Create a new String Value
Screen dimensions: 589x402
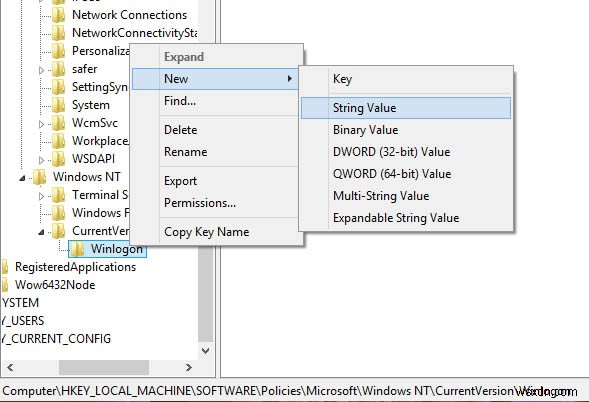[x=406, y=108]
